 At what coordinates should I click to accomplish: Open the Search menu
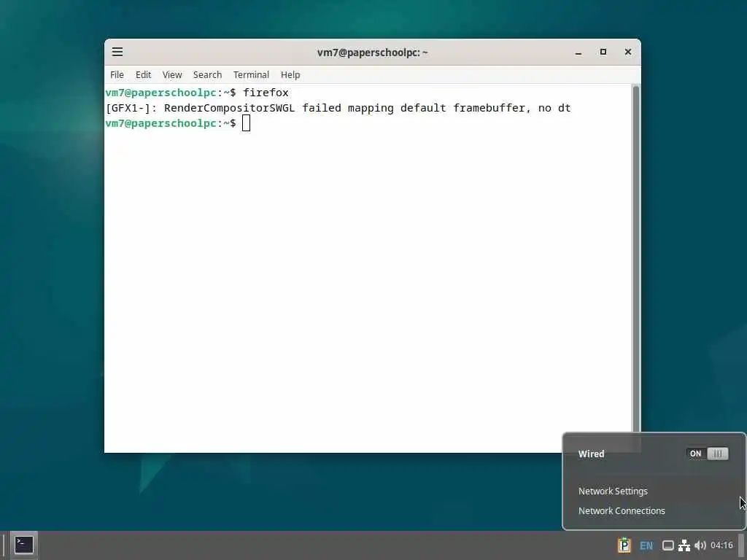coord(207,75)
